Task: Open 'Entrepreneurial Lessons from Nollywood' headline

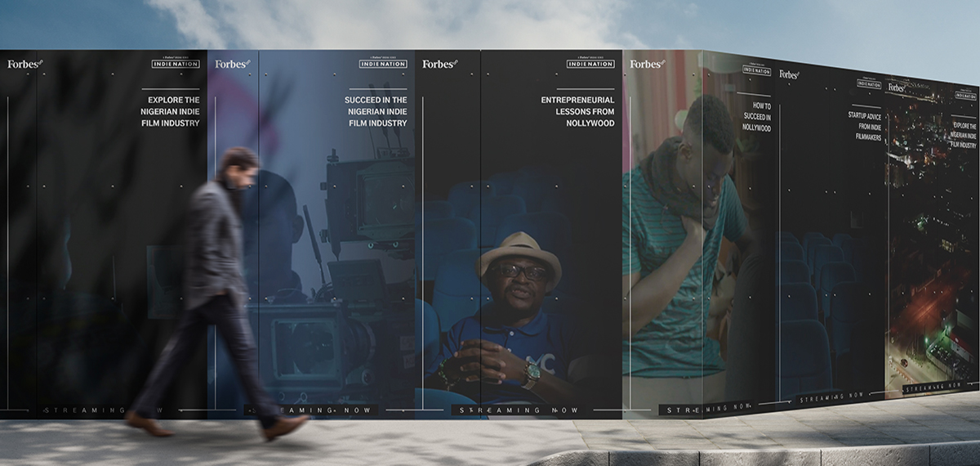Action: tap(578, 112)
